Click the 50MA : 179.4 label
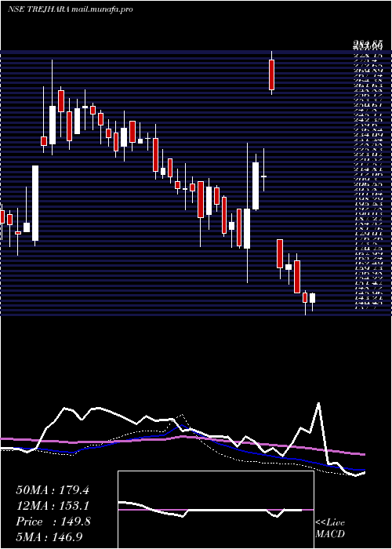This screenshot has height=549, width=392. click(x=53, y=490)
